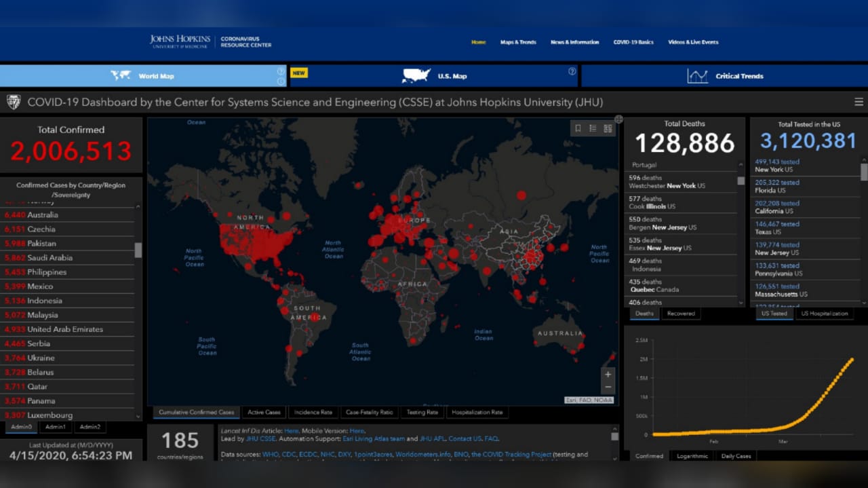
Task: Open the basemap gallery grid icon
Action: pyautogui.click(x=608, y=128)
